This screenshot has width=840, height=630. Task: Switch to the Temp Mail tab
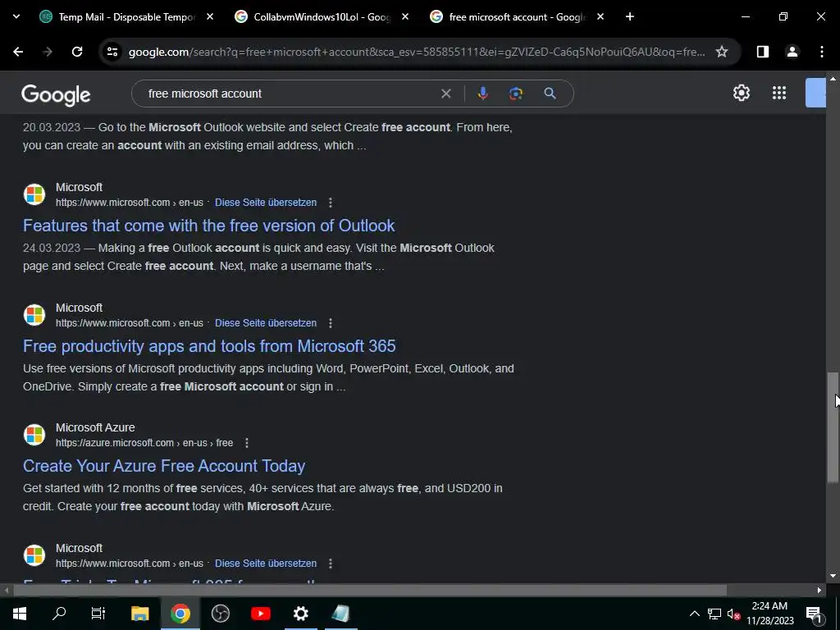click(x=126, y=16)
